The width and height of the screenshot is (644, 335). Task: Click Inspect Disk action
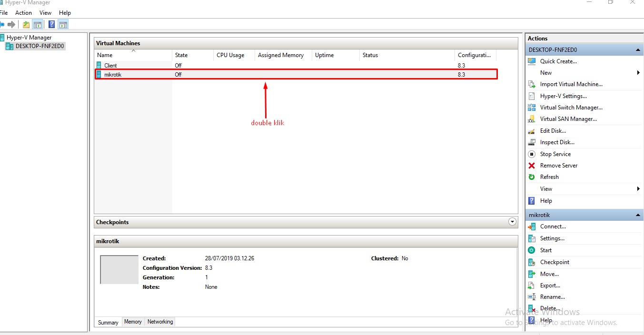click(x=557, y=142)
